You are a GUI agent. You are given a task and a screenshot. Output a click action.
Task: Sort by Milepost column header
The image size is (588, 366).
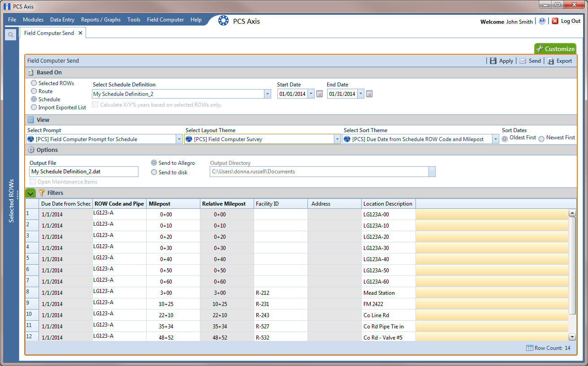(173, 204)
